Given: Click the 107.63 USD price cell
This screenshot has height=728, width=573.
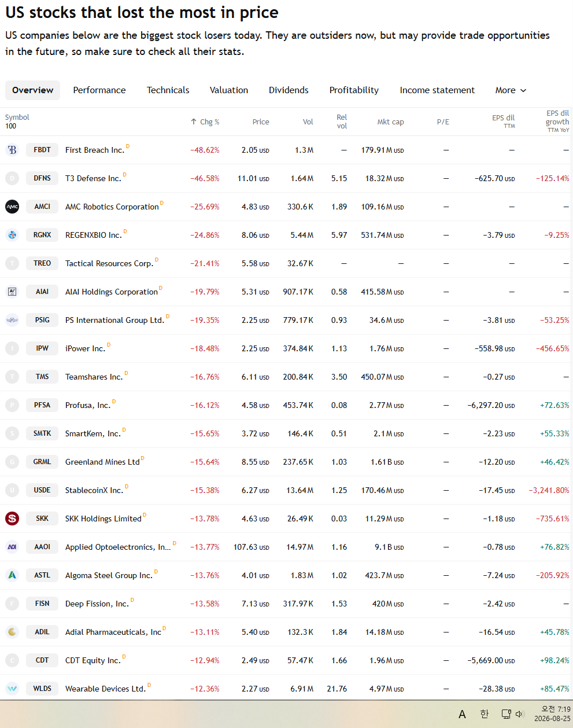Looking at the screenshot, I should click(251, 547).
